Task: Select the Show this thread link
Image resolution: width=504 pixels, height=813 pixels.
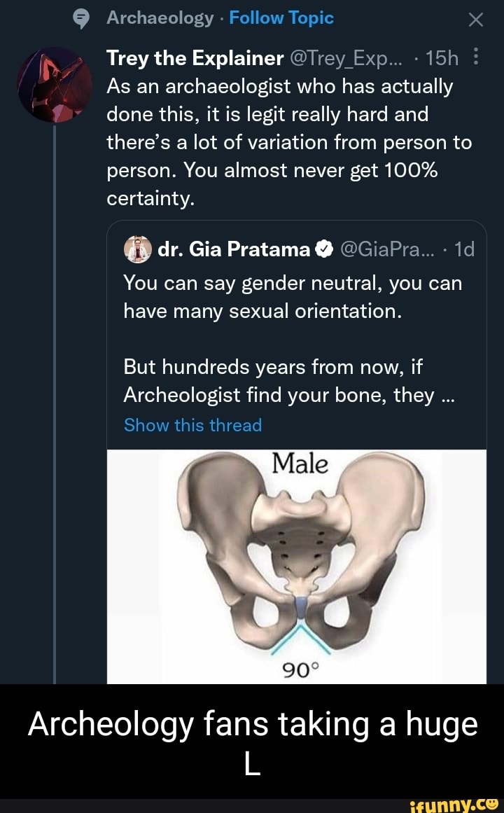Action: 192,425
